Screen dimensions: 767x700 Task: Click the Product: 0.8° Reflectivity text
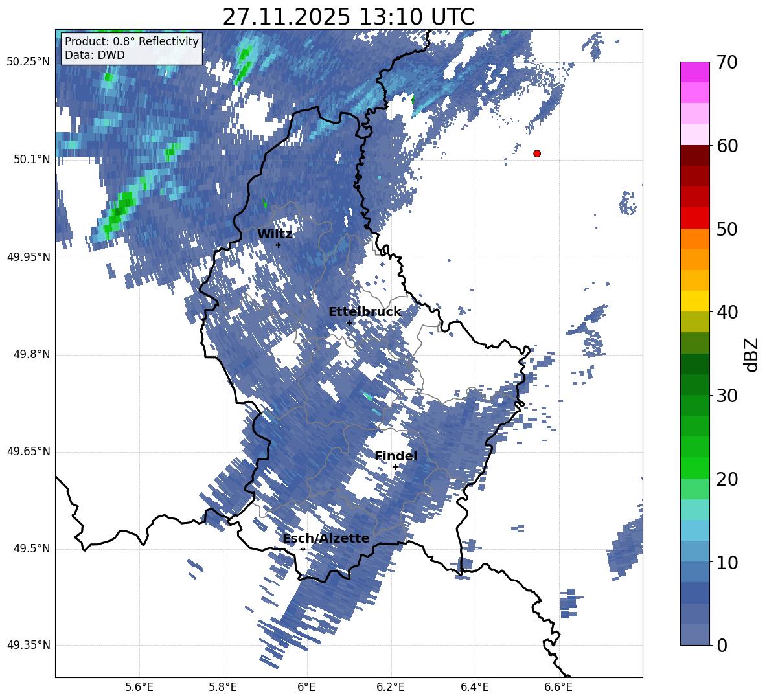(132, 41)
